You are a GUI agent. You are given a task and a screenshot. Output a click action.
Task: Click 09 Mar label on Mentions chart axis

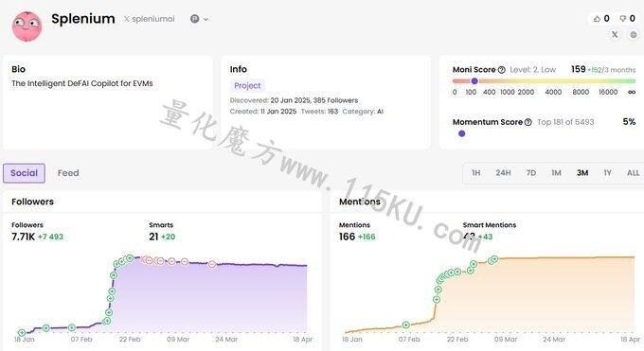pos(506,339)
